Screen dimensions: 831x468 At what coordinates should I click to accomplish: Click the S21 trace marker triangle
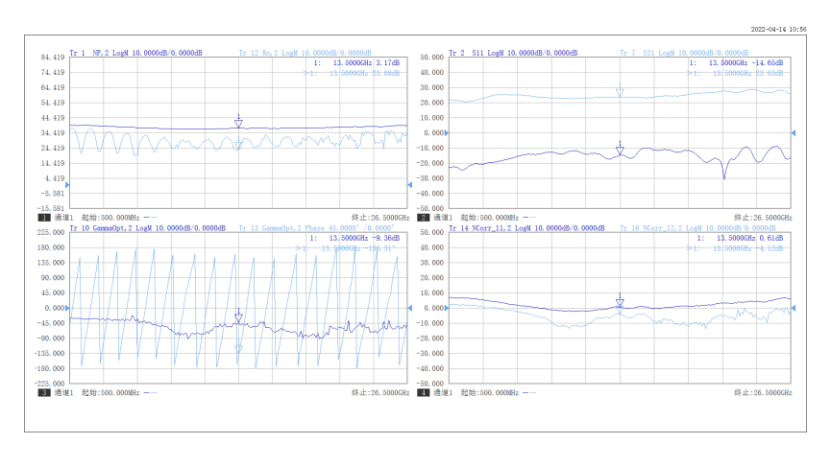click(620, 92)
